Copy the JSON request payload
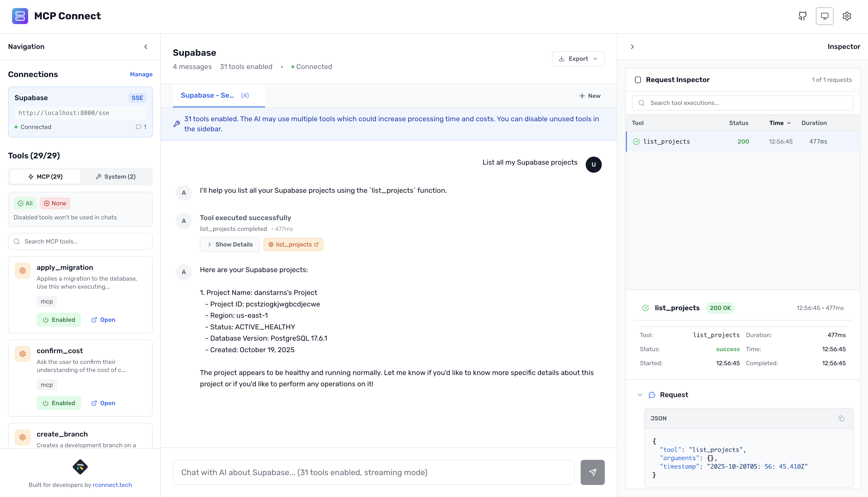The image size is (868, 497). tap(841, 418)
